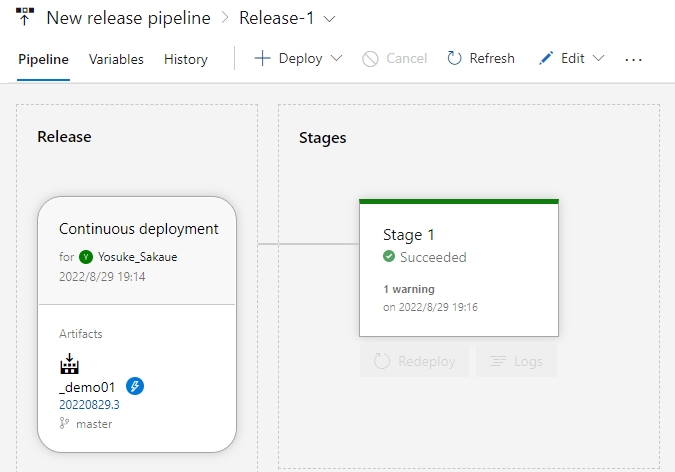Click the Edit pencil icon
Image resolution: width=675 pixels, height=472 pixels.
(x=546, y=59)
